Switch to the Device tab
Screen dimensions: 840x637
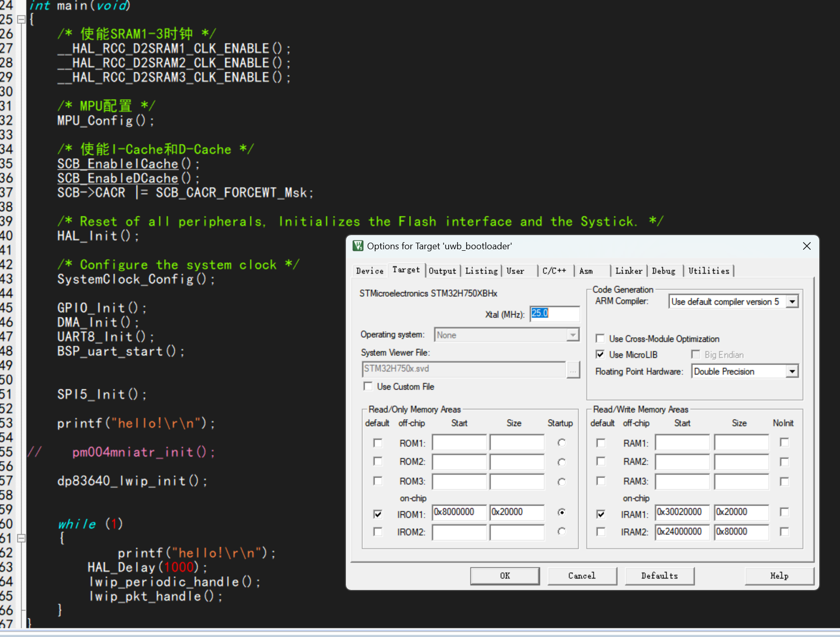point(370,271)
